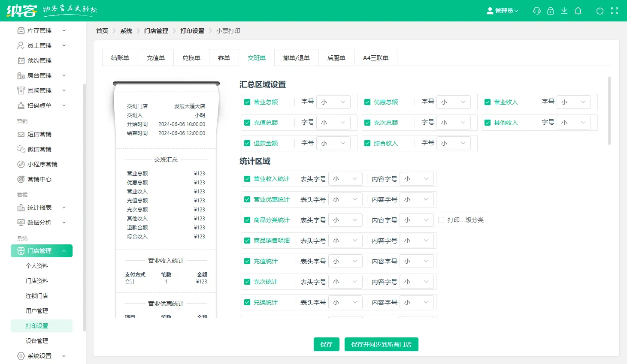Screen dimensions: 627x364
Task: Switch to the 撤单/退单 tab
Action: pos(297,58)
